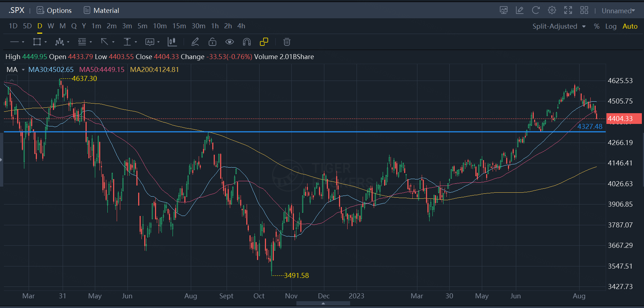The height and width of the screenshot is (308, 644).
Task: Open the text tool dropdown arrow
Action: (x=158, y=42)
